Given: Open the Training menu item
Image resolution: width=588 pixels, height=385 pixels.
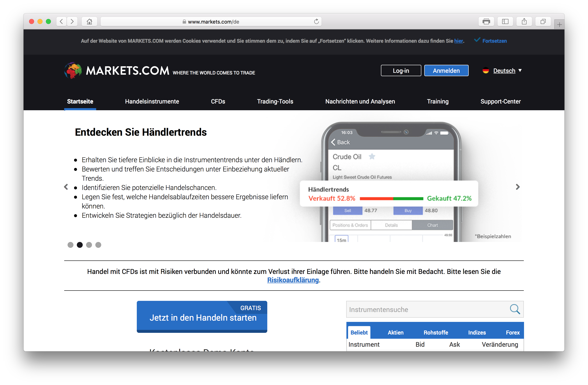Looking at the screenshot, I should coord(438,101).
